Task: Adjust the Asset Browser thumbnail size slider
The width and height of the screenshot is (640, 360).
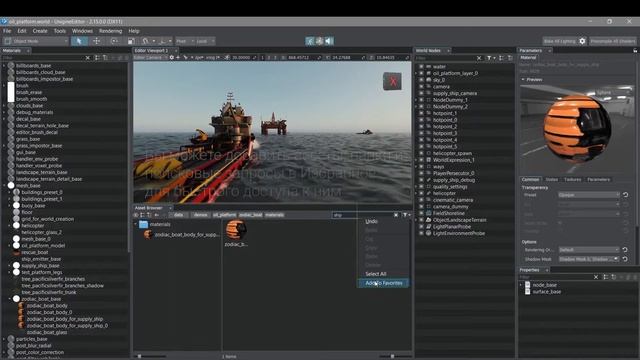Action: coord(392,356)
